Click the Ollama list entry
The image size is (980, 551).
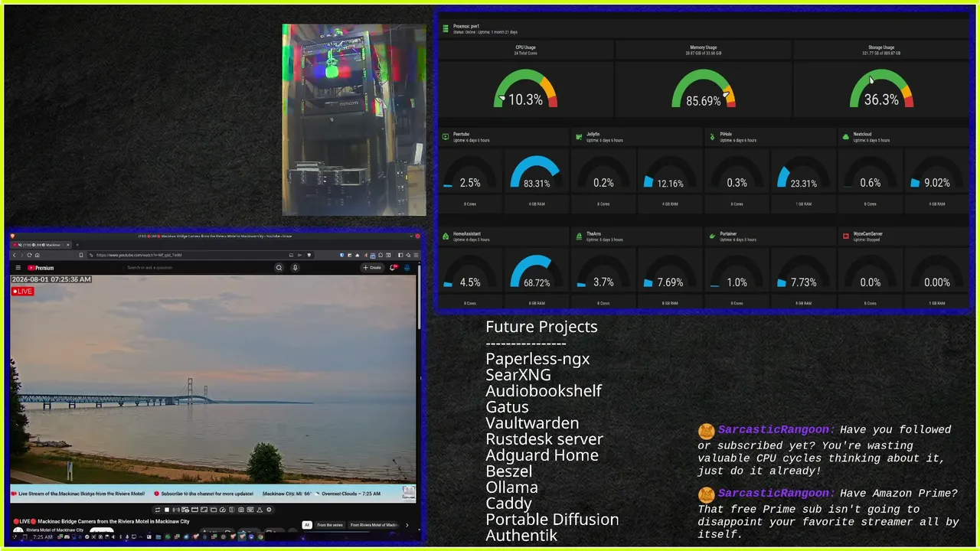tap(511, 487)
